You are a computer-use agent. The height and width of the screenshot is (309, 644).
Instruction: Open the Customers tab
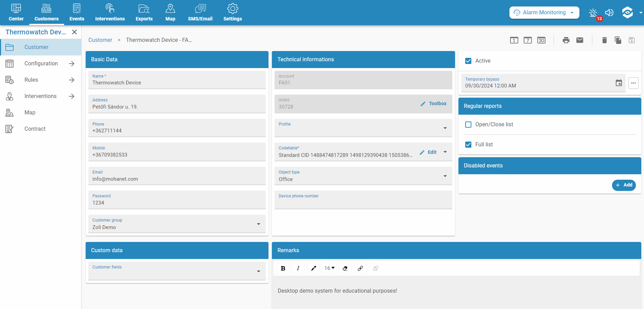click(47, 13)
